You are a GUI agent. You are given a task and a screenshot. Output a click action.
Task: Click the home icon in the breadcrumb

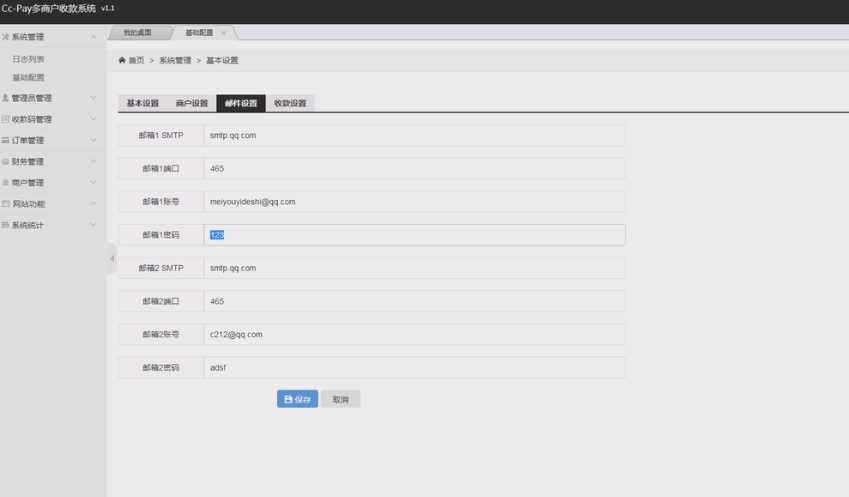pos(122,61)
